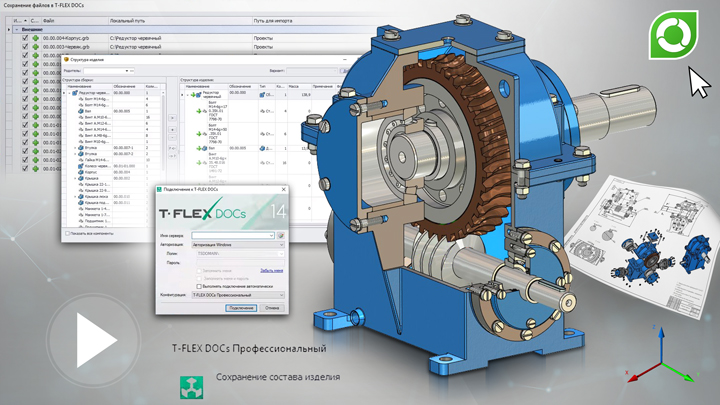Start the video with the large play button
Image resolution: width=720 pixels, height=405 pixels.
pos(95,340)
